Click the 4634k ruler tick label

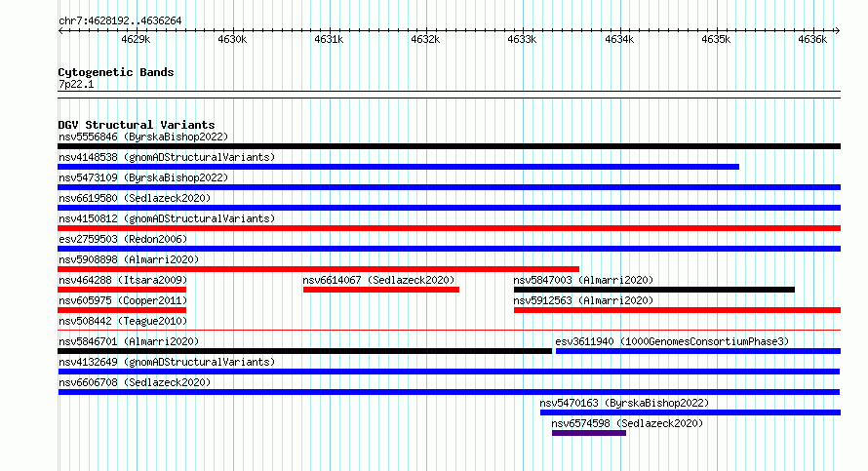(619, 39)
